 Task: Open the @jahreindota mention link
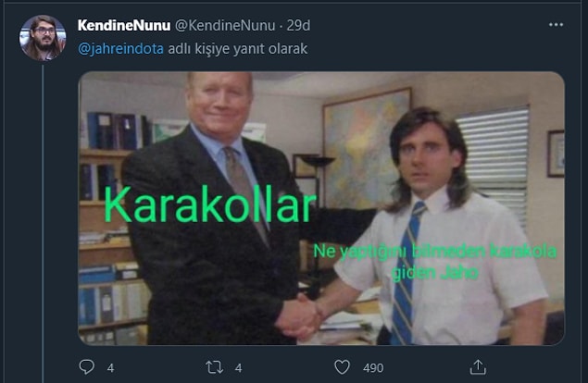pyautogui.click(x=120, y=49)
